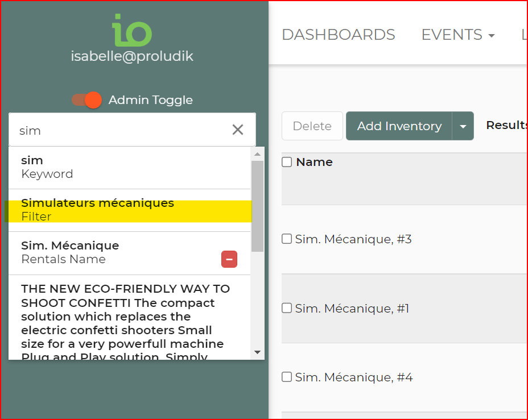Tick the select-all Name checkbox

pyautogui.click(x=287, y=162)
